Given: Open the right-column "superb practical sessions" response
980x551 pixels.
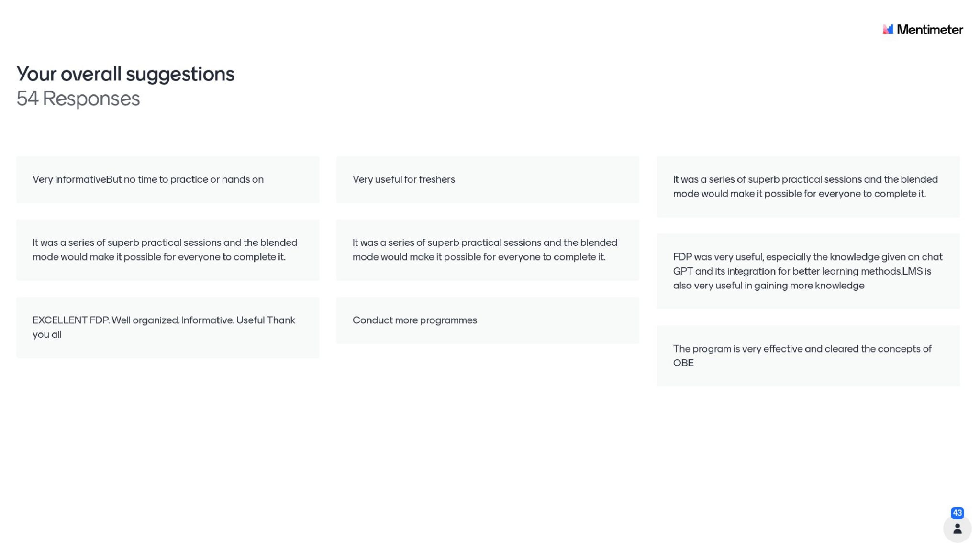Looking at the screenshot, I should point(808,187).
